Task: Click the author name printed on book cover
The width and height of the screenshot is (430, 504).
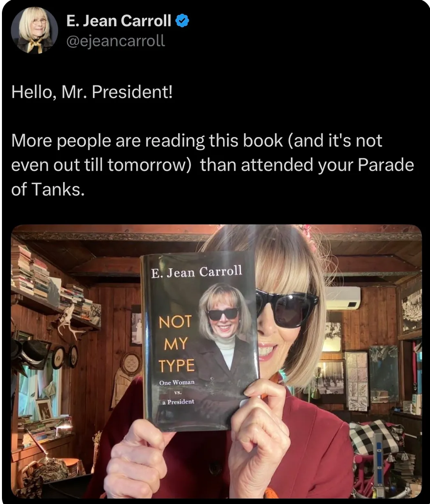Action: click(197, 272)
